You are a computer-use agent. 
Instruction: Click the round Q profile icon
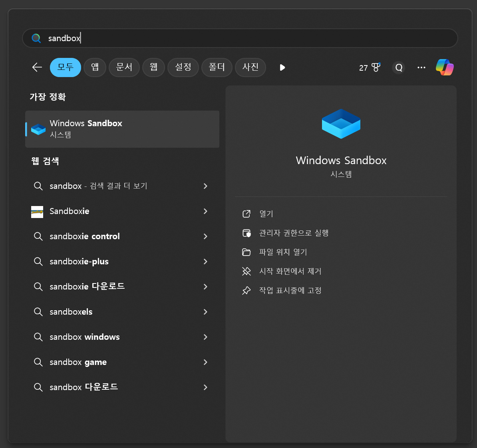(399, 67)
